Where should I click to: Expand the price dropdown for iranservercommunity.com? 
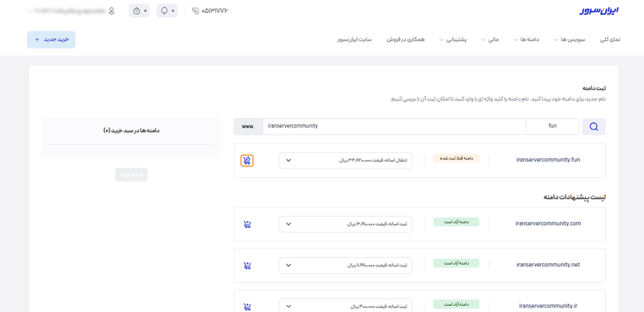pyautogui.click(x=345, y=224)
